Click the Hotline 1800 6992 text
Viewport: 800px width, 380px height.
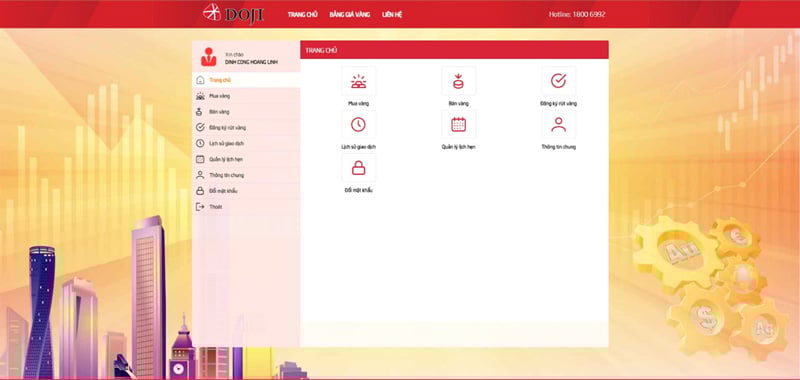577,14
